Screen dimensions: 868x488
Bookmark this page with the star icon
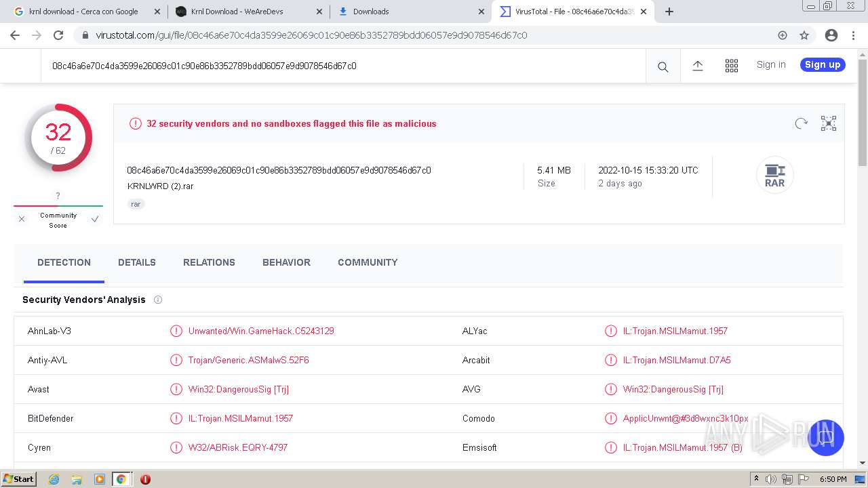(804, 35)
